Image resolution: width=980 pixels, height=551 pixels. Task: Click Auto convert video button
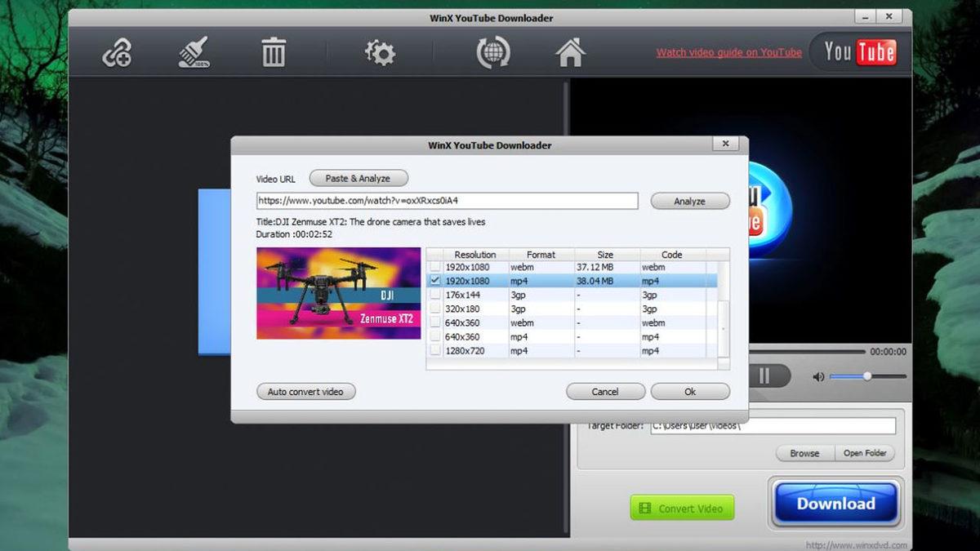click(305, 391)
